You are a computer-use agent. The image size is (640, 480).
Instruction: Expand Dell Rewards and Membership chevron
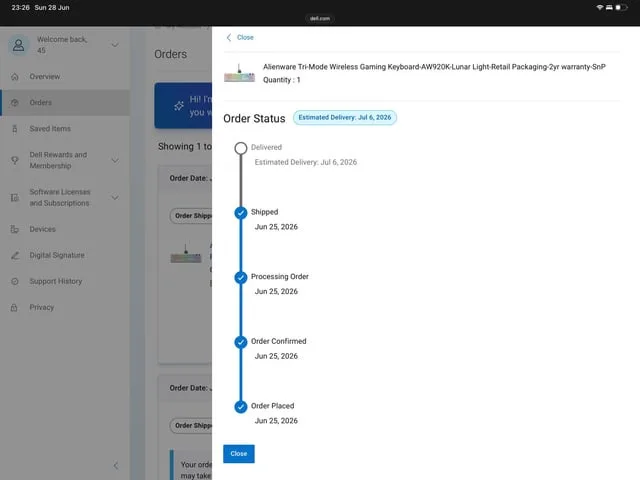116,160
